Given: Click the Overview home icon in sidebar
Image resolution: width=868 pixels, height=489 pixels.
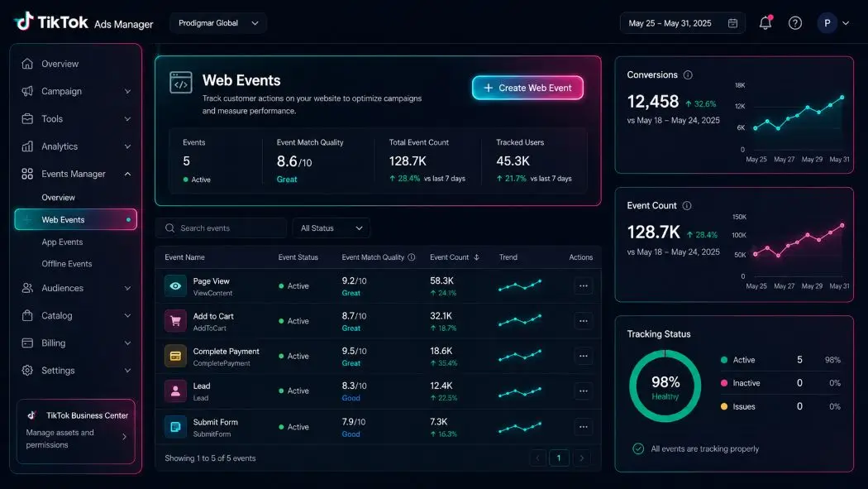Looking at the screenshot, I should tap(27, 64).
